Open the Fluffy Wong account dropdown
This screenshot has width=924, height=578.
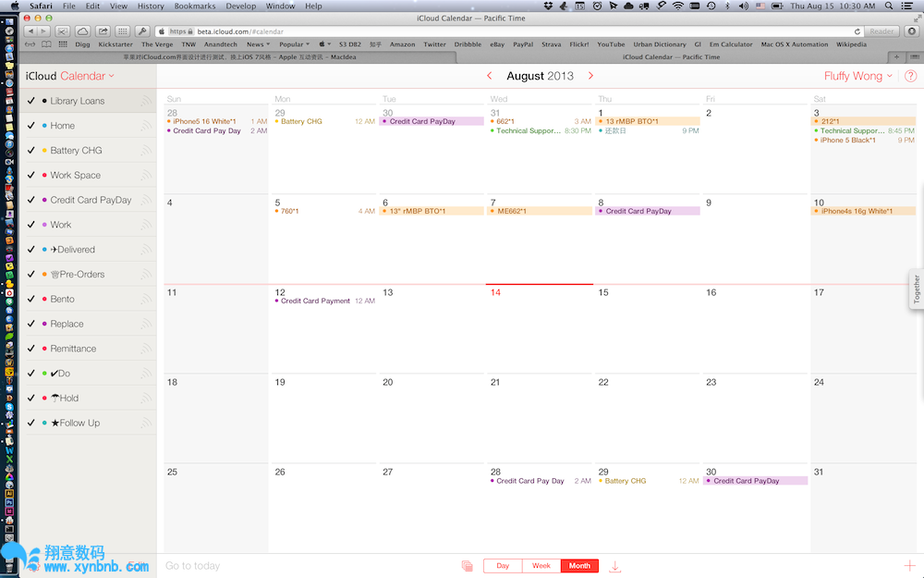point(858,76)
